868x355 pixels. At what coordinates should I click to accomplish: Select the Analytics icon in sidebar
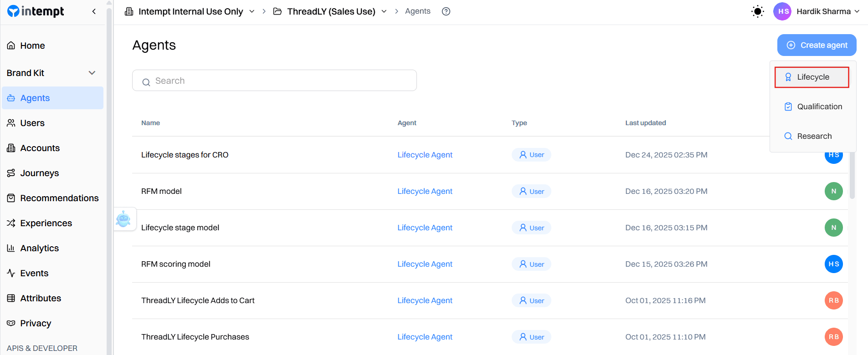[x=11, y=248]
